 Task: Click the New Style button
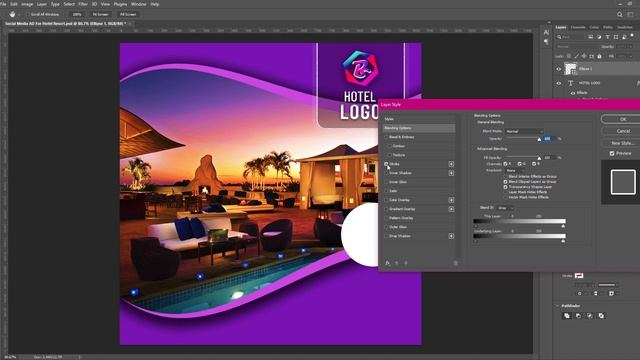(x=622, y=143)
